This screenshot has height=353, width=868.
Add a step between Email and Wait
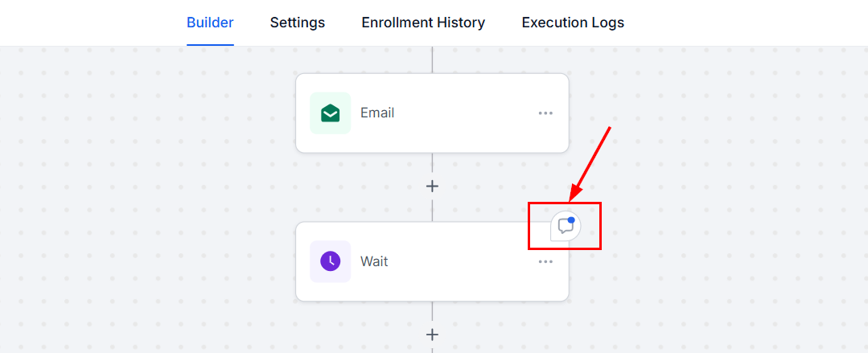[432, 186]
